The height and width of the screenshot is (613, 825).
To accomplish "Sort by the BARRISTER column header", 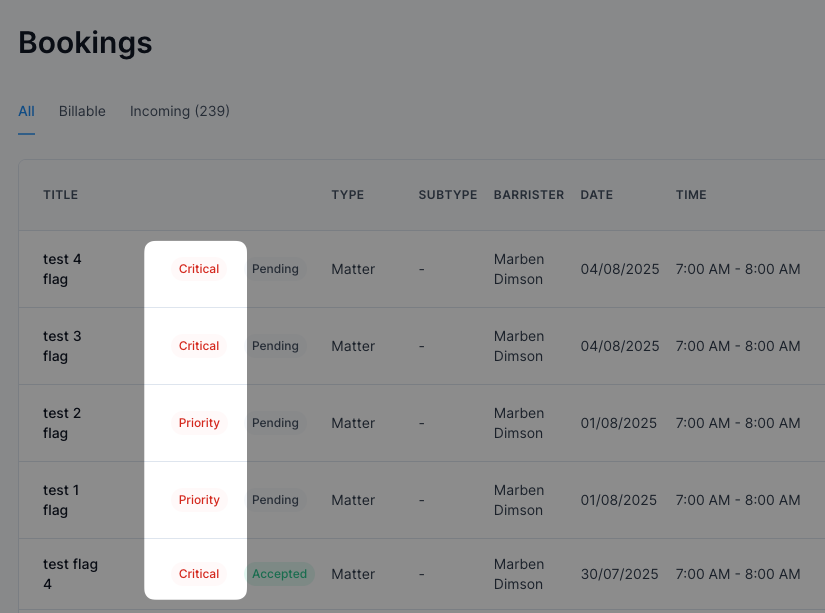I will pyautogui.click(x=528, y=195).
